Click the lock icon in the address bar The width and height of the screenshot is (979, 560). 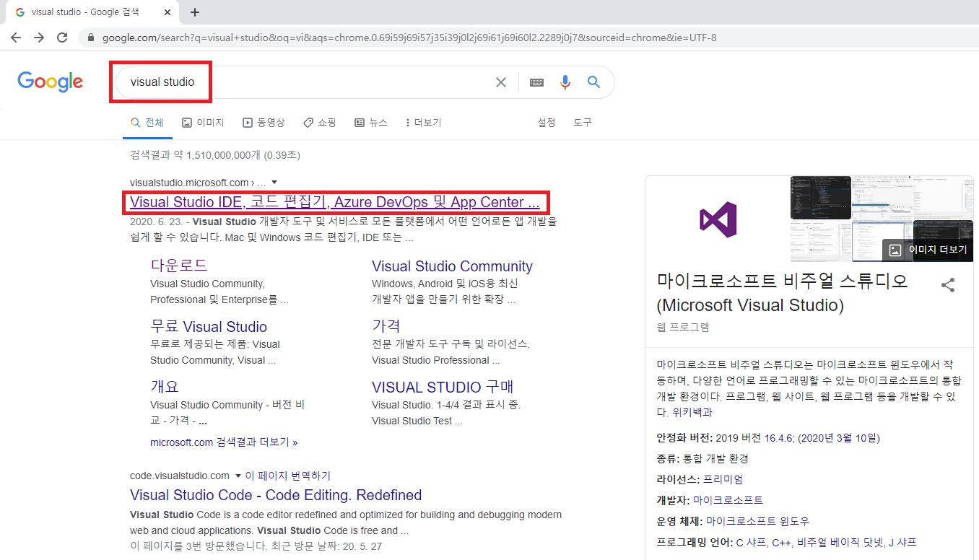click(x=91, y=38)
